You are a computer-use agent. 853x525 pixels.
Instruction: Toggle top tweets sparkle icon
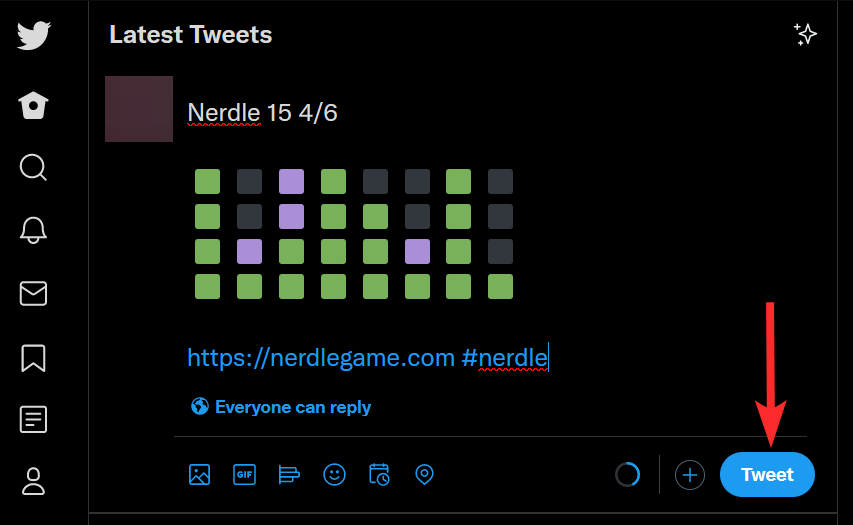click(805, 35)
